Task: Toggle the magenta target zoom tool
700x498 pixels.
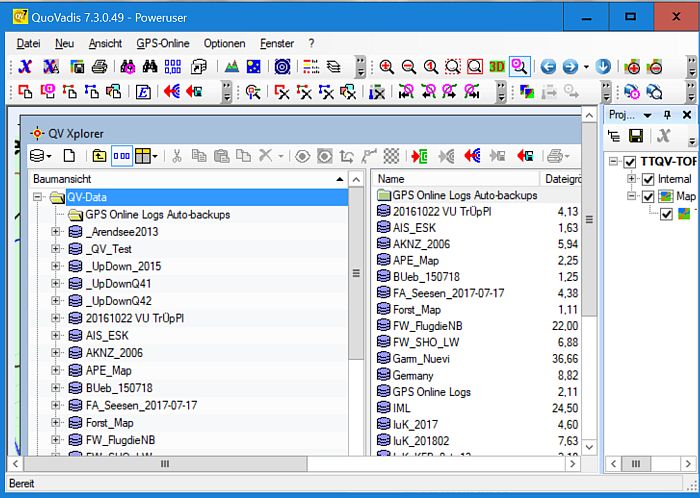Action: [x=520, y=67]
